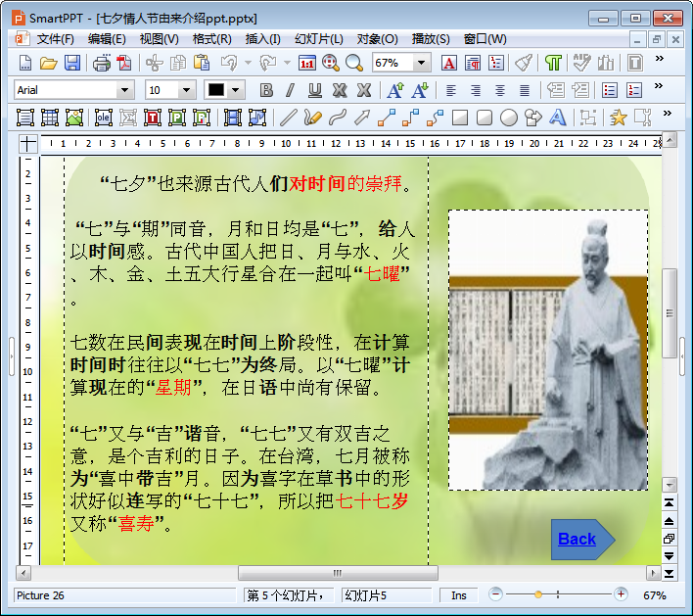Viewport: 693px width, 616px height.
Task: Toggle Bold formatting
Action: tap(266, 90)
